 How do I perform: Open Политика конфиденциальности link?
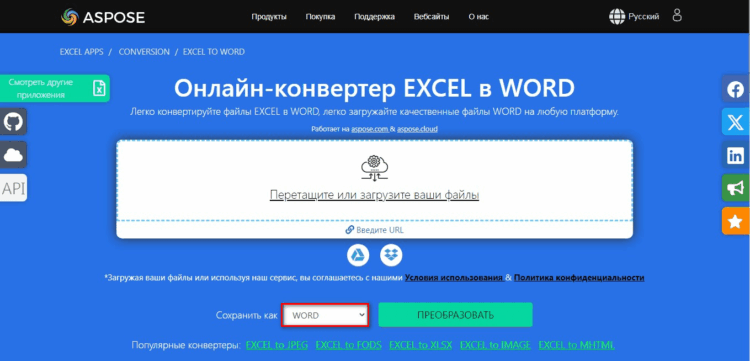[x=579, y=278]
